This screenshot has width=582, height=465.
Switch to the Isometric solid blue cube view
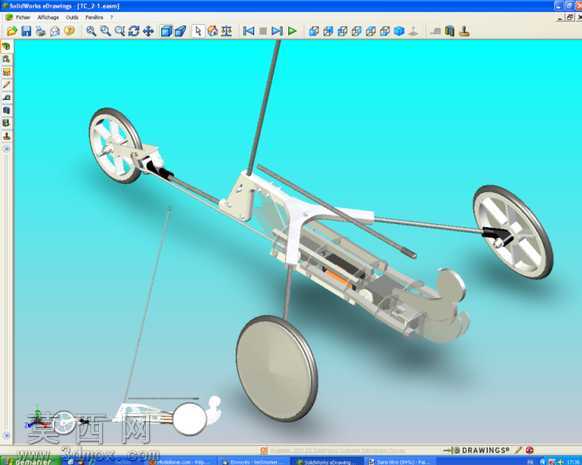pos(399,31)
